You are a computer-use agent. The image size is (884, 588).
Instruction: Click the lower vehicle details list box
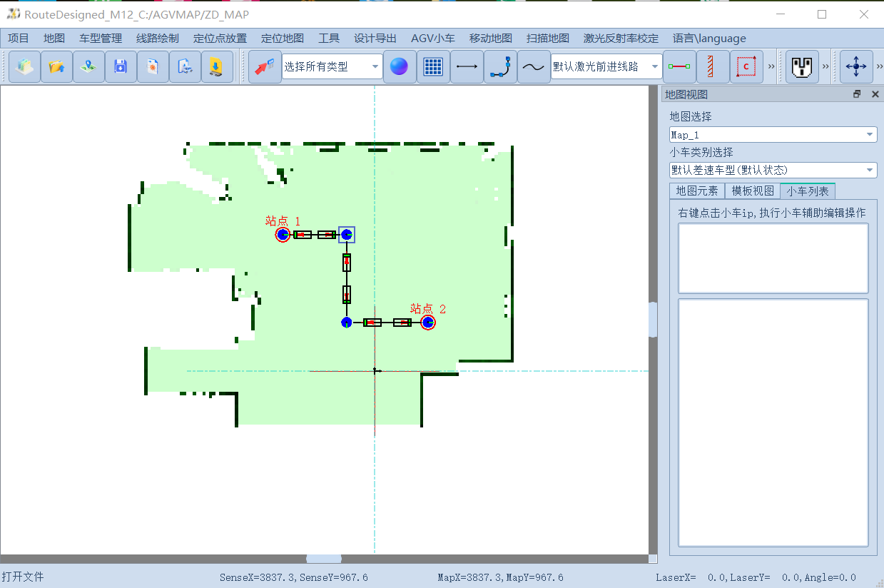click(773, 423)
